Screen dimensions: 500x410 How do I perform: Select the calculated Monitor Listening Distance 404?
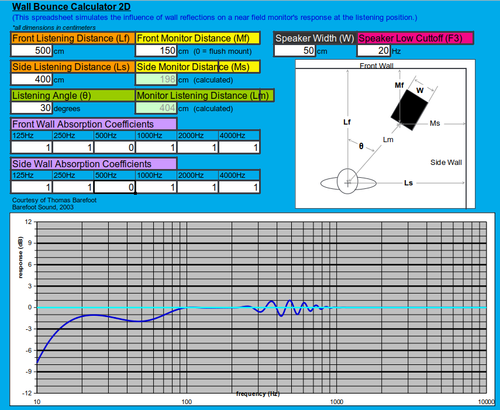coord(156,108)
